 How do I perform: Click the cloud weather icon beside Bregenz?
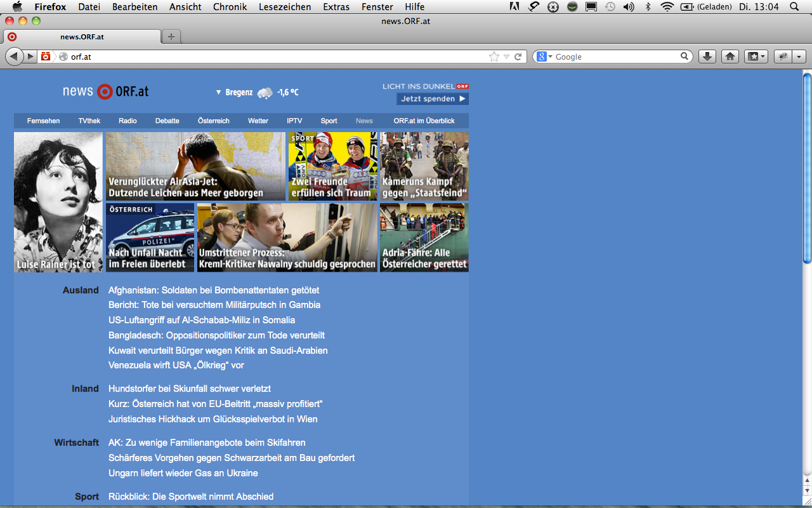point(265,93)
